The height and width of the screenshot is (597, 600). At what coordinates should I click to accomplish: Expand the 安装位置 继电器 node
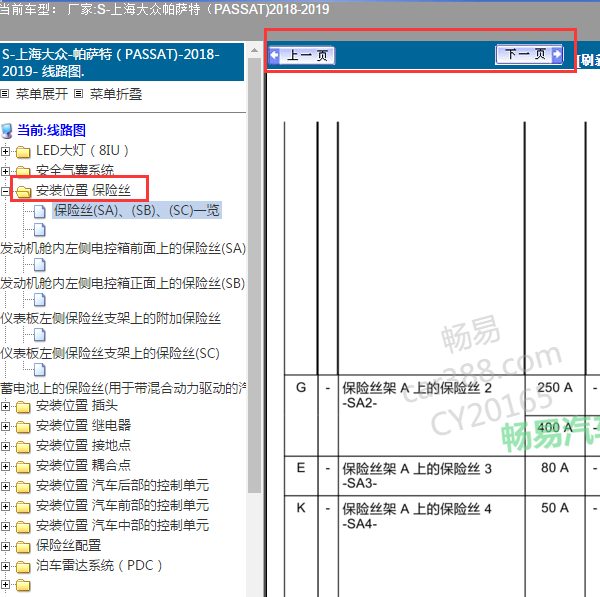point(5,426)
